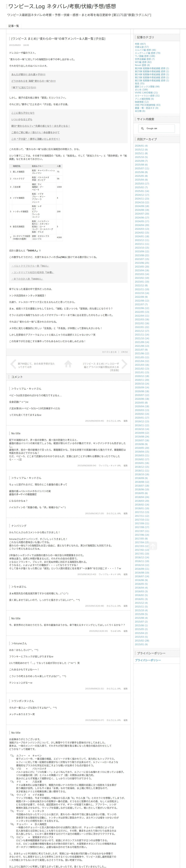Select the アニメ補完情報 (6) category

click(x=144, y=99)
